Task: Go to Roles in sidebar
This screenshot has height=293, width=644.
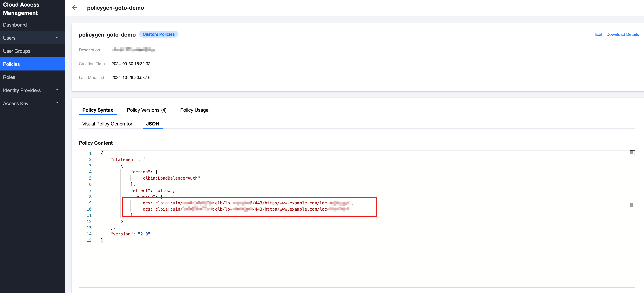Action: point(9,77)
